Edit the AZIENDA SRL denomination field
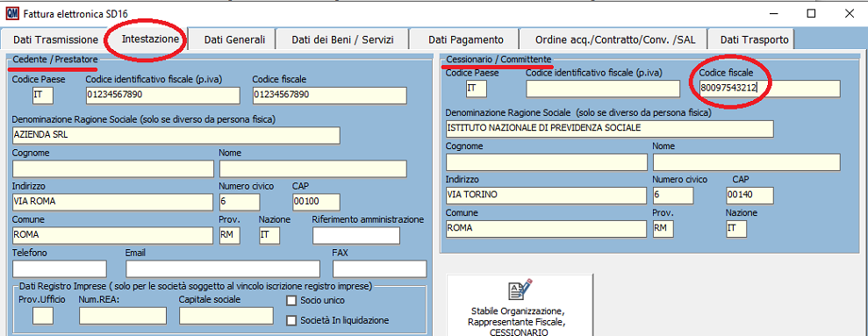868x336 pixels. click(x=176, y=136)
